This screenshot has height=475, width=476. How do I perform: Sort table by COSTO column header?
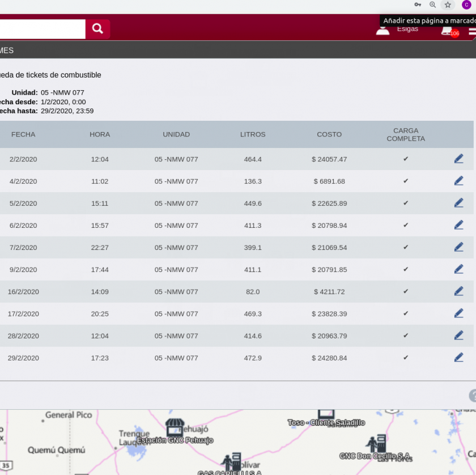click(x=329, y=135)
